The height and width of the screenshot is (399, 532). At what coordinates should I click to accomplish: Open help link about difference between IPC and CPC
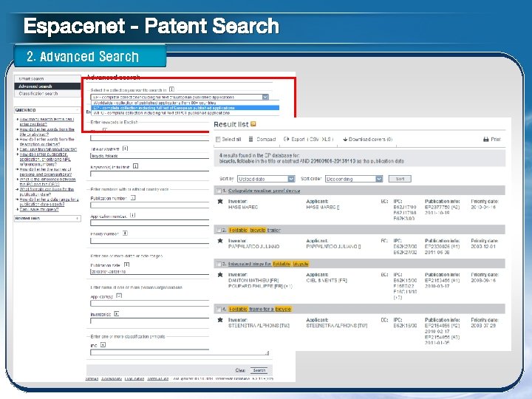tap(47, 182)
